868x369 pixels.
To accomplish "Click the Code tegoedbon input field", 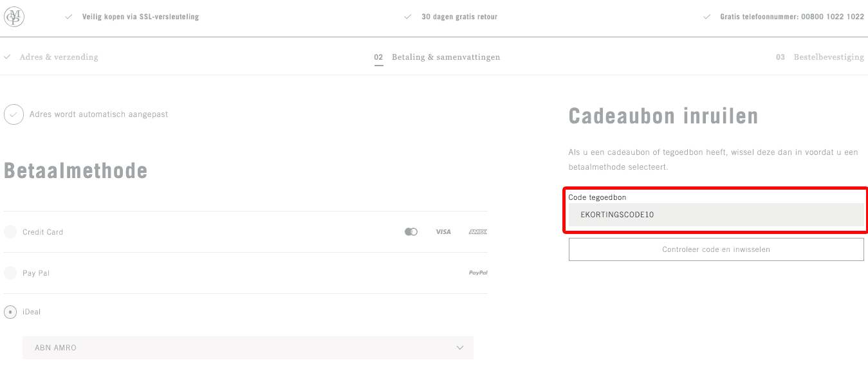I will click(716, 215).
